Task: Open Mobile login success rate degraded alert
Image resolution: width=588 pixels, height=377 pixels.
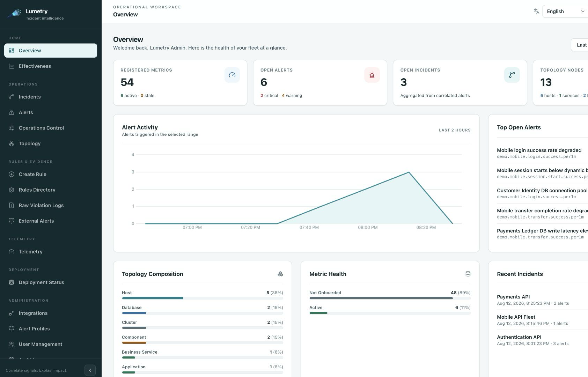Action: click(x=542, y=153)
